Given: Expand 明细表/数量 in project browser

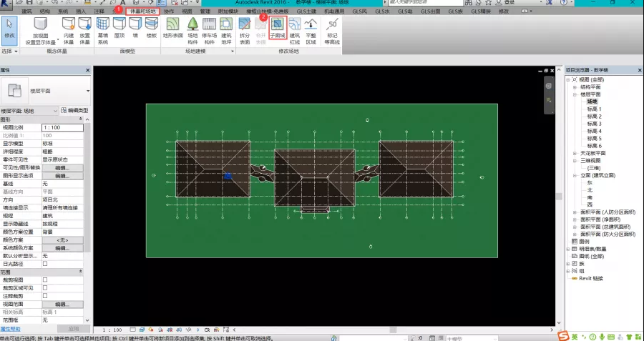Looking at the screenshot, I should pos(568,249).
